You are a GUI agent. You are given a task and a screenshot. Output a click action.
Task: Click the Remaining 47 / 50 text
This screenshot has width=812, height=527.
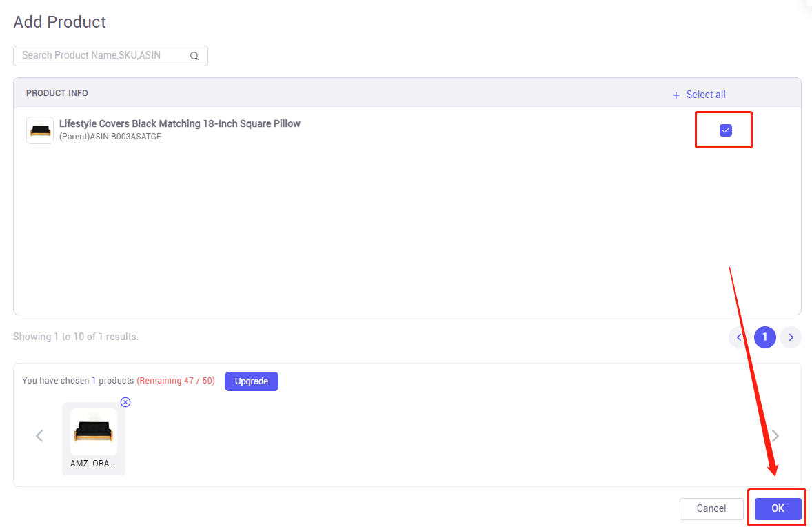176,380
